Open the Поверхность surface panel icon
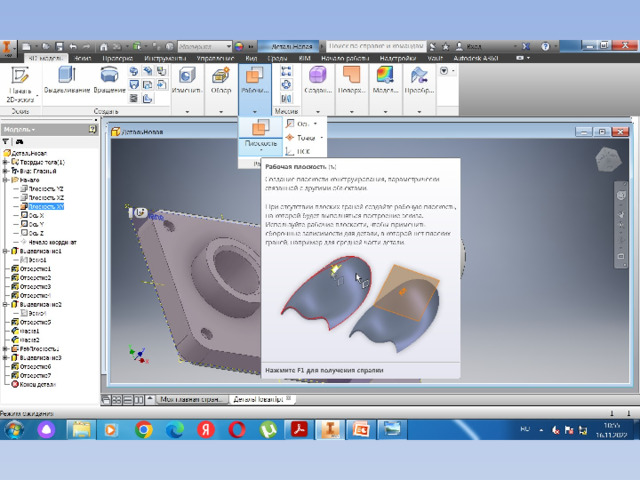The width and height of the screenshot is (640, 480). point(351,80)
